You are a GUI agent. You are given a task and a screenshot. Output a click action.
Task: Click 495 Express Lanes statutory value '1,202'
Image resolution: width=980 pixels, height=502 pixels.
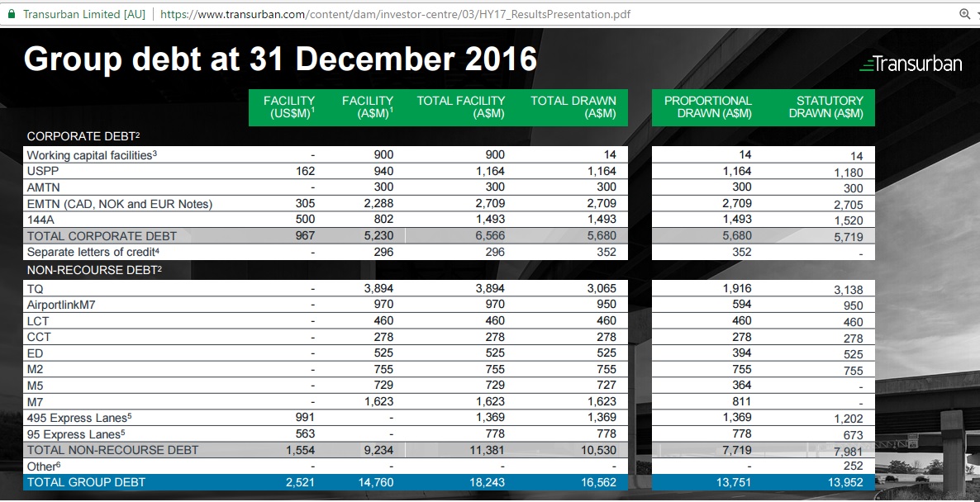tap(849, 419)
